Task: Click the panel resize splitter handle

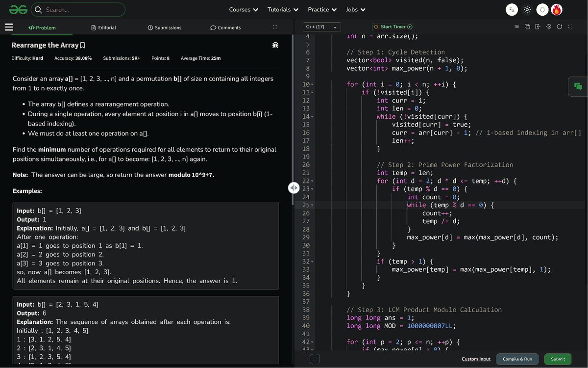Action: [294, 187]
